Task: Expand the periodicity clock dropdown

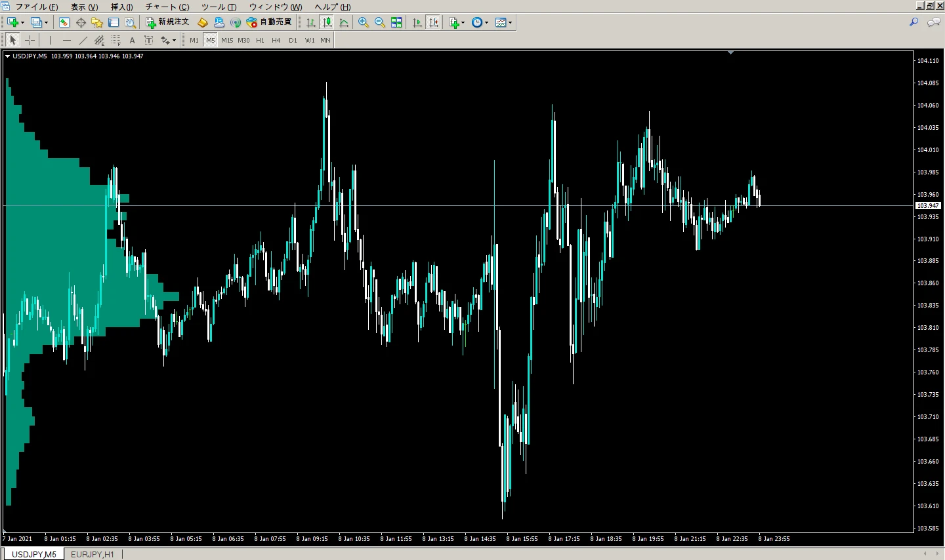Action: 486,22
